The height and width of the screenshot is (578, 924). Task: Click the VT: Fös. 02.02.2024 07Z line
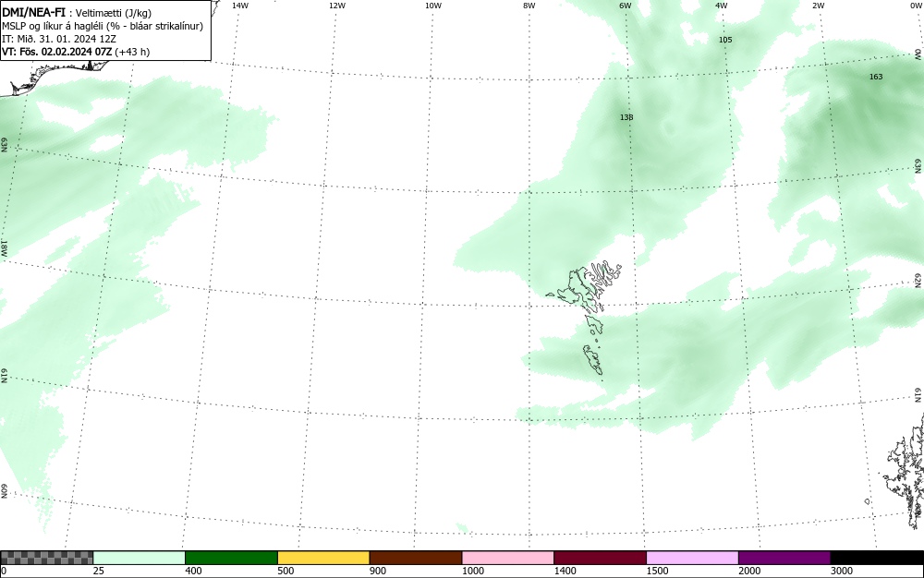[76, 52]
